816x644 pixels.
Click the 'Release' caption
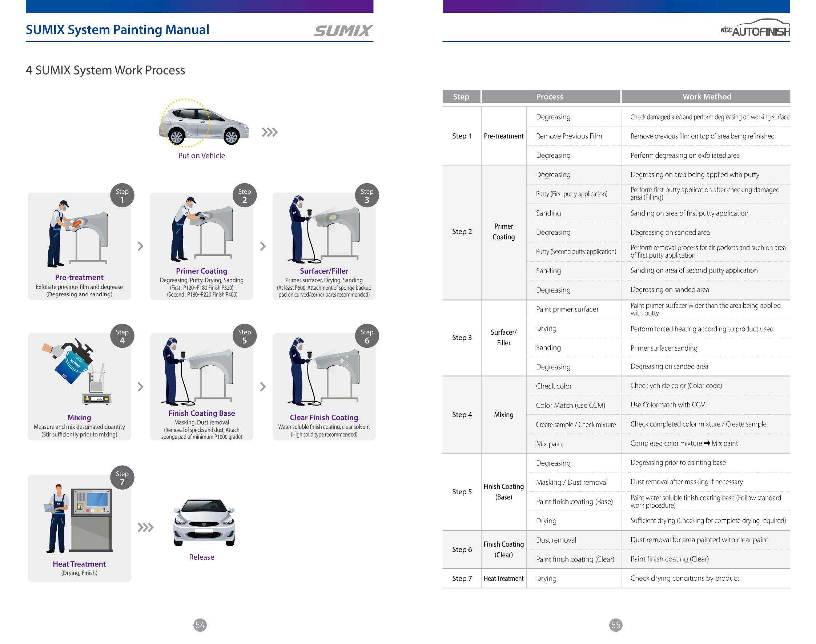tap(202, 557)
